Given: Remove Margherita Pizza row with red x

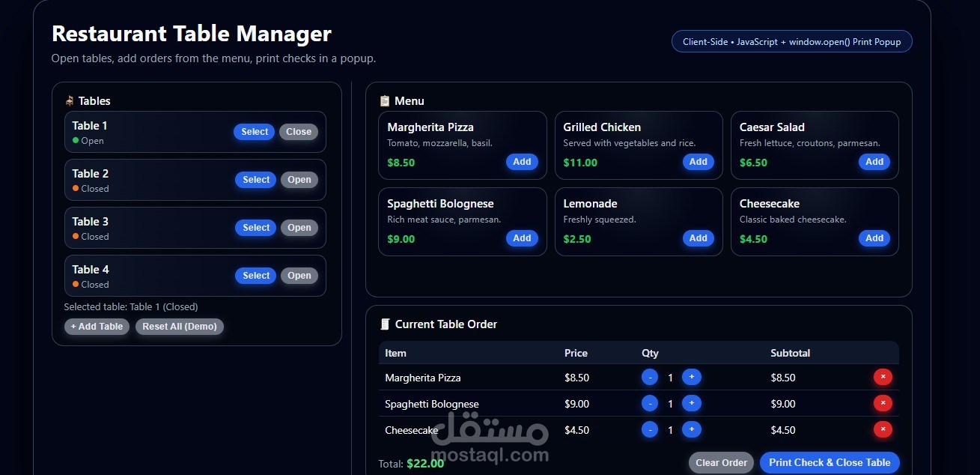Looking at the screenshot, I should click(883, 377).
